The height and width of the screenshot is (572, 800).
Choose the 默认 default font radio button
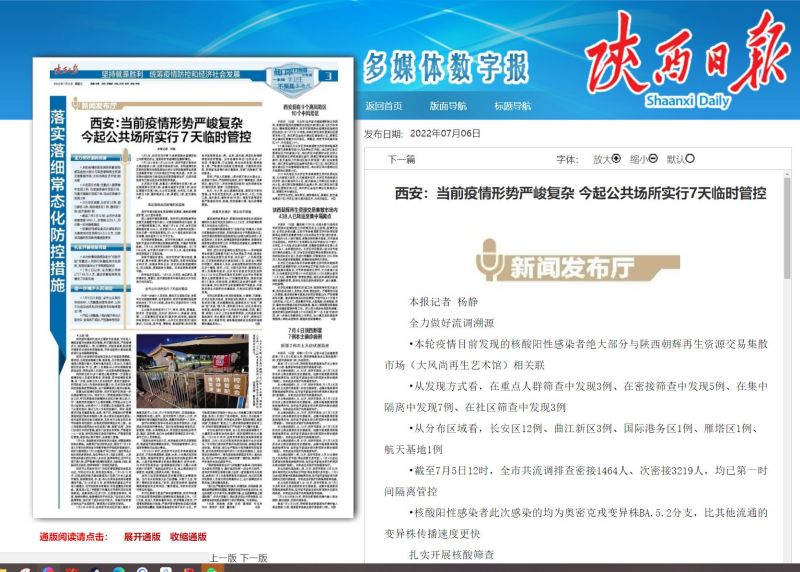pyautogui.click(x=690, y=158)
